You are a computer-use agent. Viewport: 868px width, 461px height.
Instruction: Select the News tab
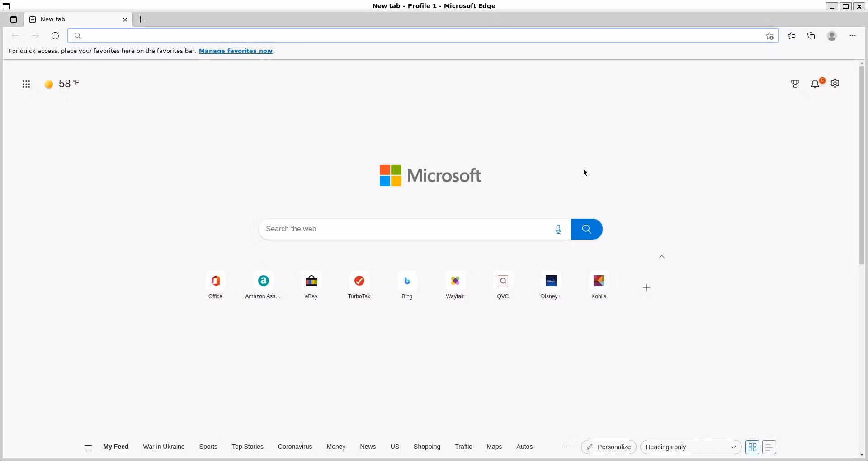(368, 447)
